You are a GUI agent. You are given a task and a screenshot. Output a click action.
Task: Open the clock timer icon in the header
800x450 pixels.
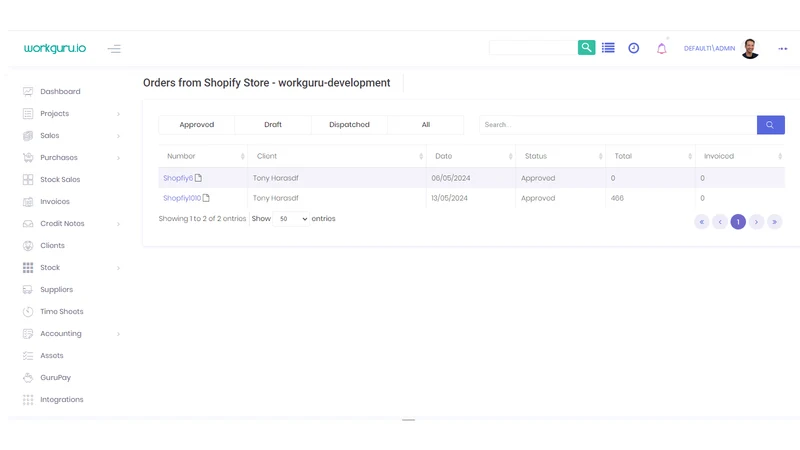tap(634, 48)
